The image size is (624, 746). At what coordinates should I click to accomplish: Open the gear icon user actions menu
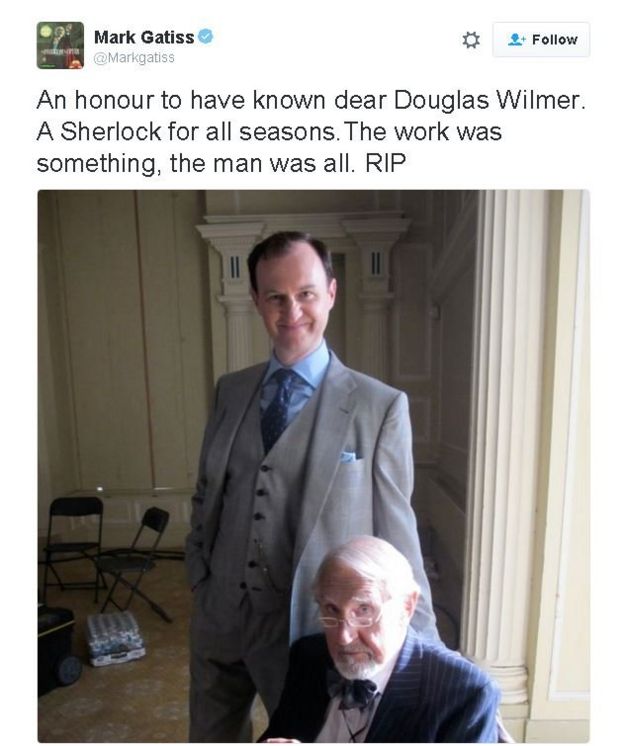point(471,40)
